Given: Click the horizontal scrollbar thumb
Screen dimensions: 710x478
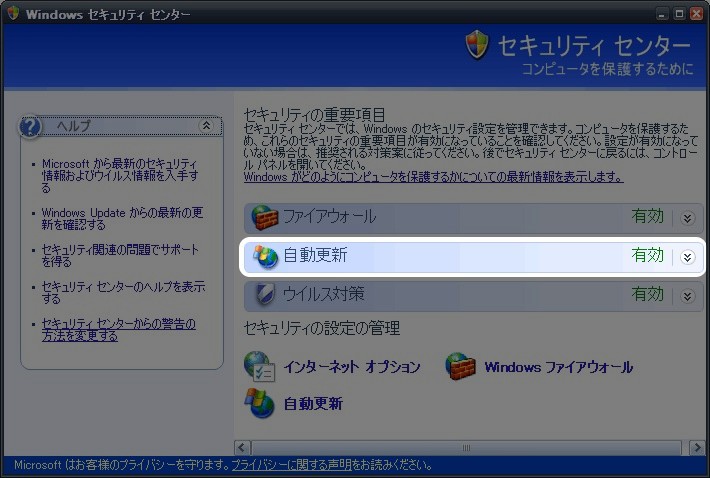Looking at the screenshot, I should [x=466, y=448].
